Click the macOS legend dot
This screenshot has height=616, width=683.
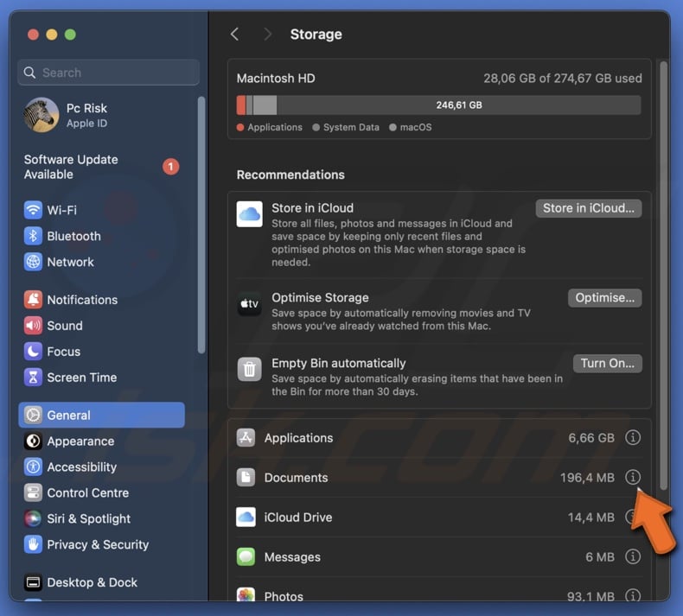(x=393, y=127)
